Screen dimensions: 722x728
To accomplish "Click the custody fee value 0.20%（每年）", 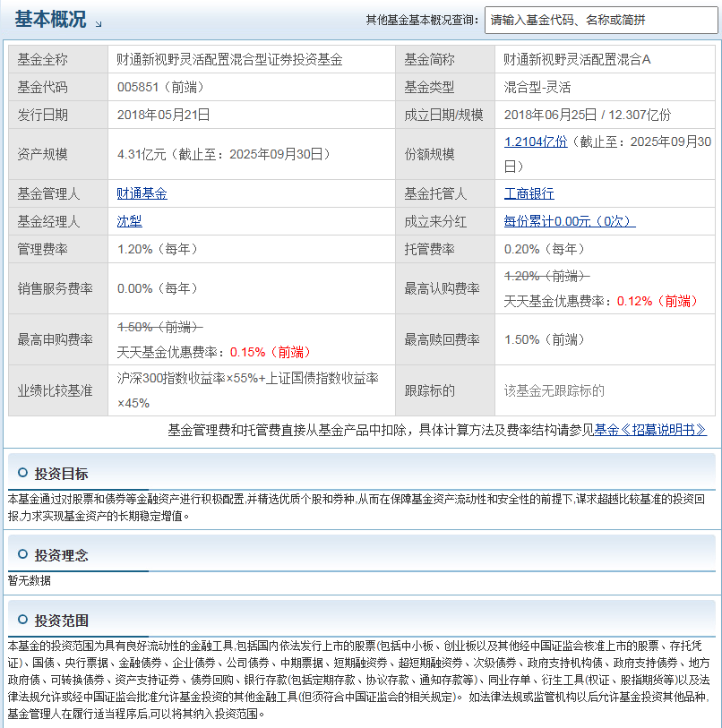I will [545, 249].
